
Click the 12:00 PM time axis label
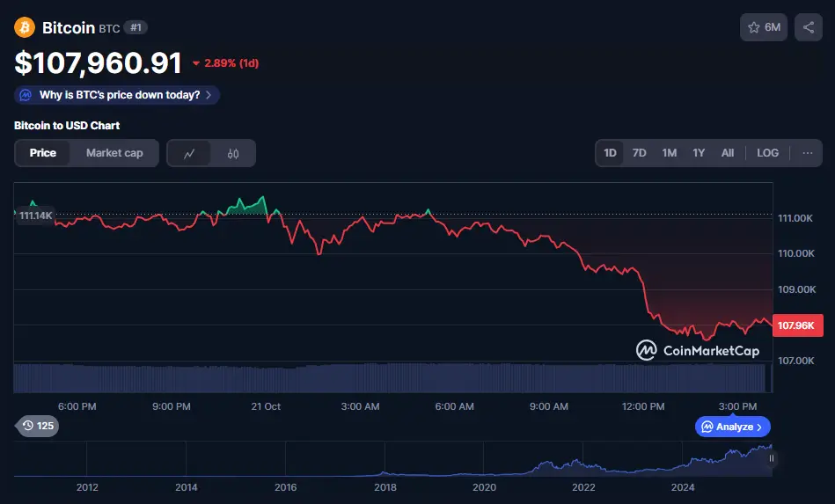pos(643,406)
